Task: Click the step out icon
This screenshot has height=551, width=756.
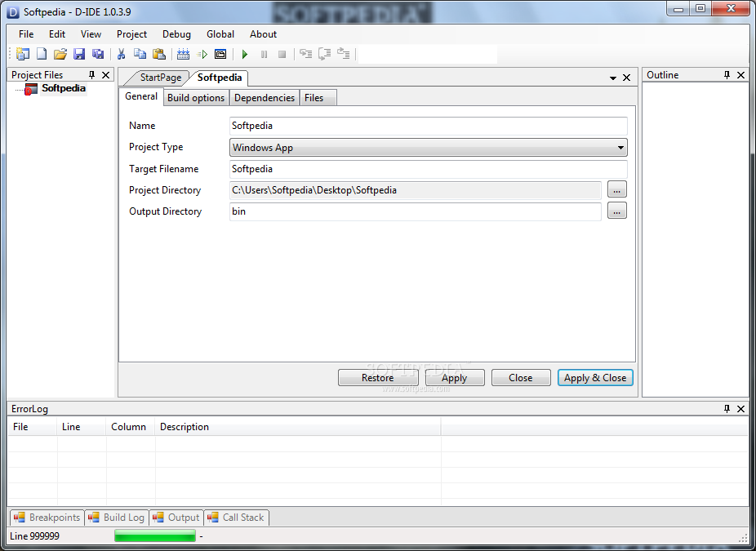Action: point(343,54)
